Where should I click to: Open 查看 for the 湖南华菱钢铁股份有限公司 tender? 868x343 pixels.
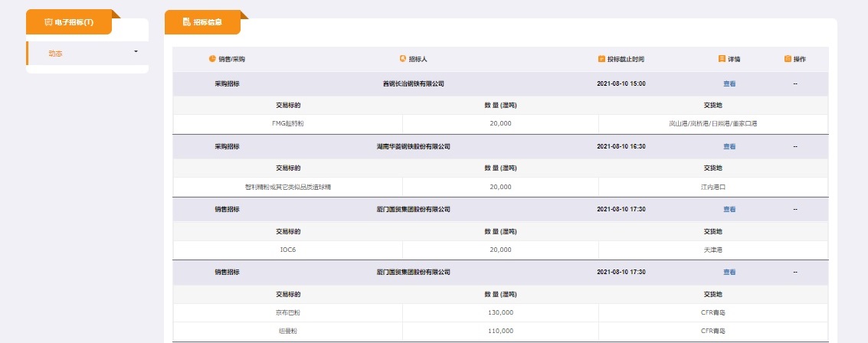click(729, 146)
